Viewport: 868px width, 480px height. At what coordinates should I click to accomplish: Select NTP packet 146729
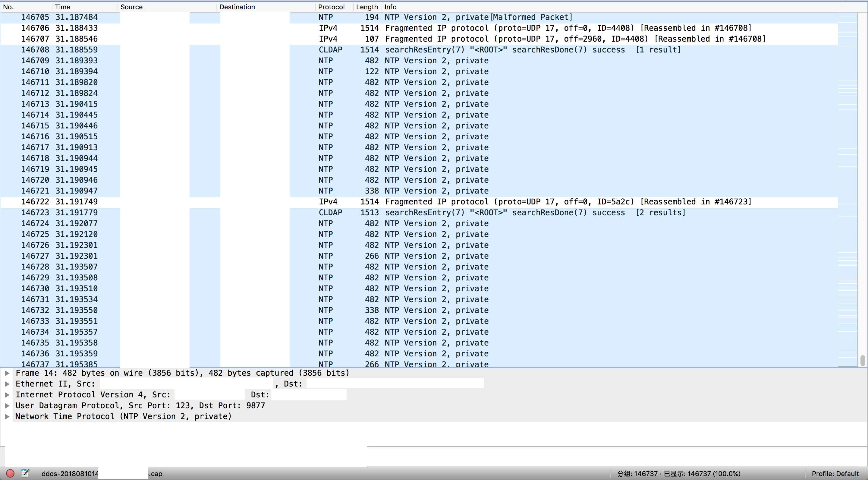[x=419, y=278]
